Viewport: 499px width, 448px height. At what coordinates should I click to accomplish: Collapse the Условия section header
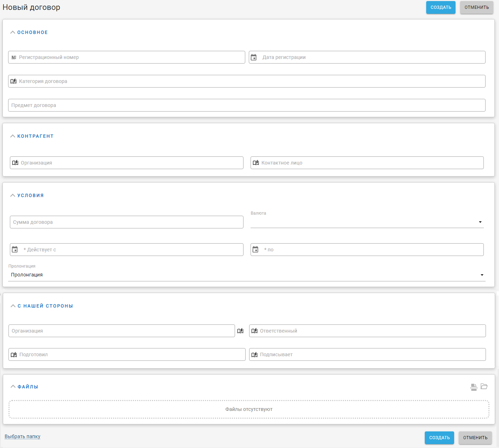[13, 196]
